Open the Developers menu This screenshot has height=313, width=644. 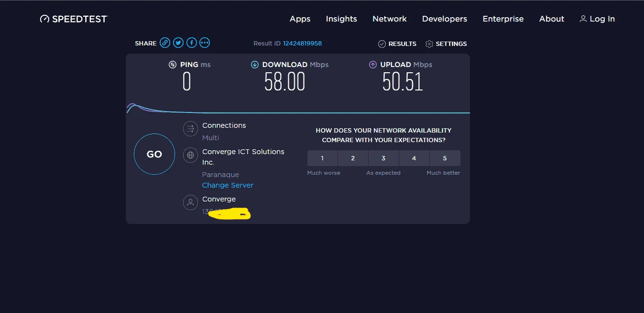[x=445, y=19]
